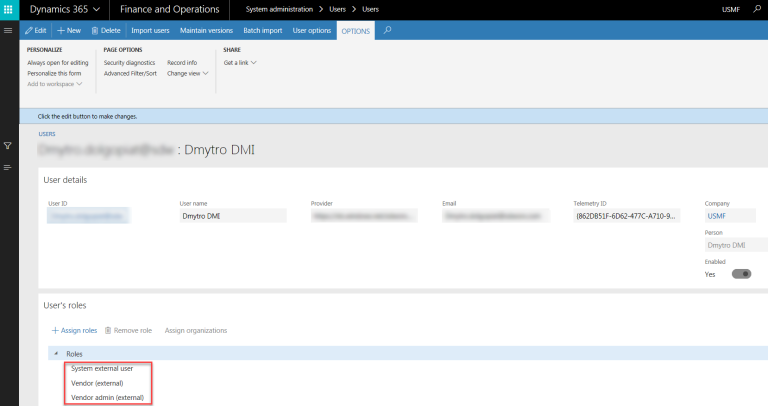Toggle the Enabled user switch
The width and height of the screenshot is (768, 406).
[741, 273]
